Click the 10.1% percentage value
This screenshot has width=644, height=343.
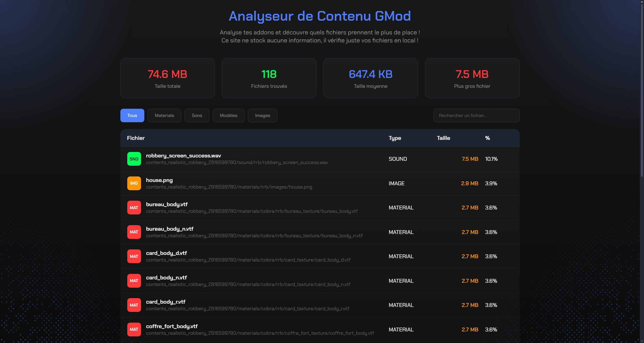pyautogui.click(x=491, y=159)
